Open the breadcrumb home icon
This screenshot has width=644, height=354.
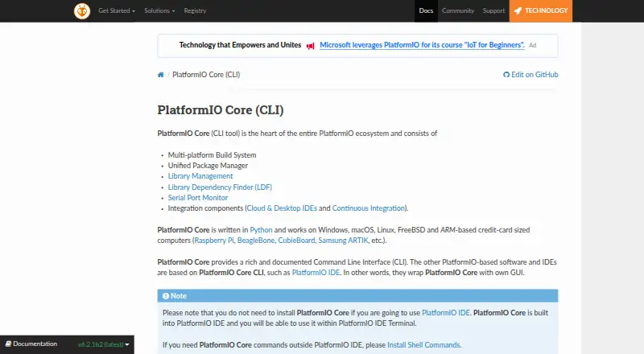click(160, 75)
